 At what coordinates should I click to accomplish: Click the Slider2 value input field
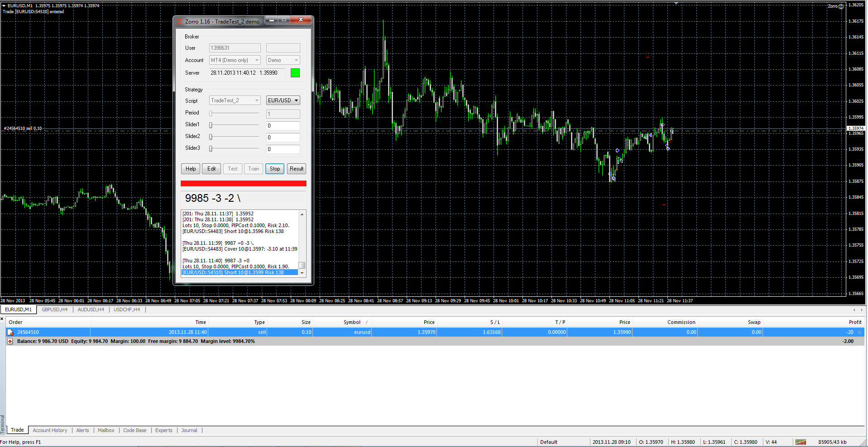pyautogui.click(x=283, y=138)
